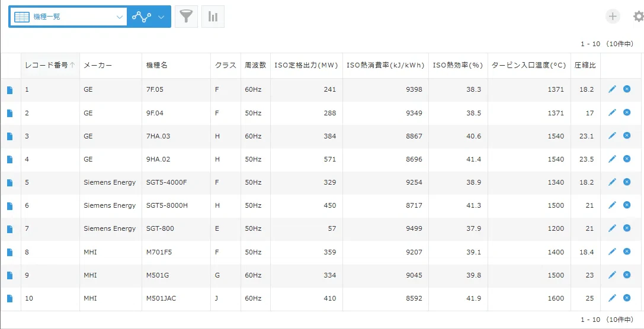This screenshot has height=329, width=644.
Task: Open record details for 7F.05
Action: tap(10, 90)
